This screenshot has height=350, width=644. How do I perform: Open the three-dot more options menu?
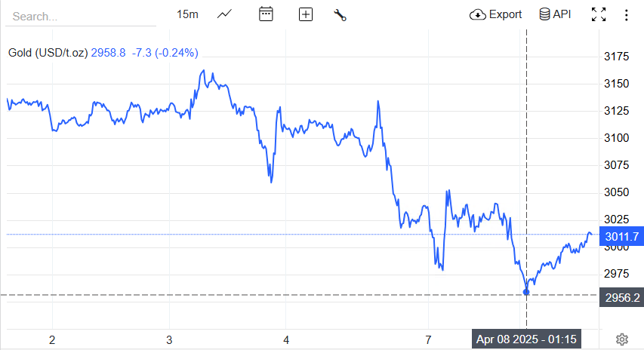pyautogui.click(x=627, y=14)
